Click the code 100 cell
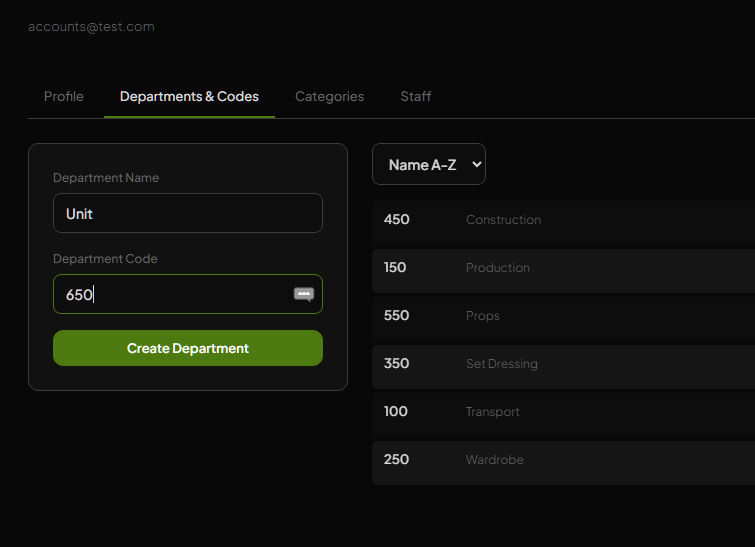This screenshot has width=755, height=547. [395, 412]
